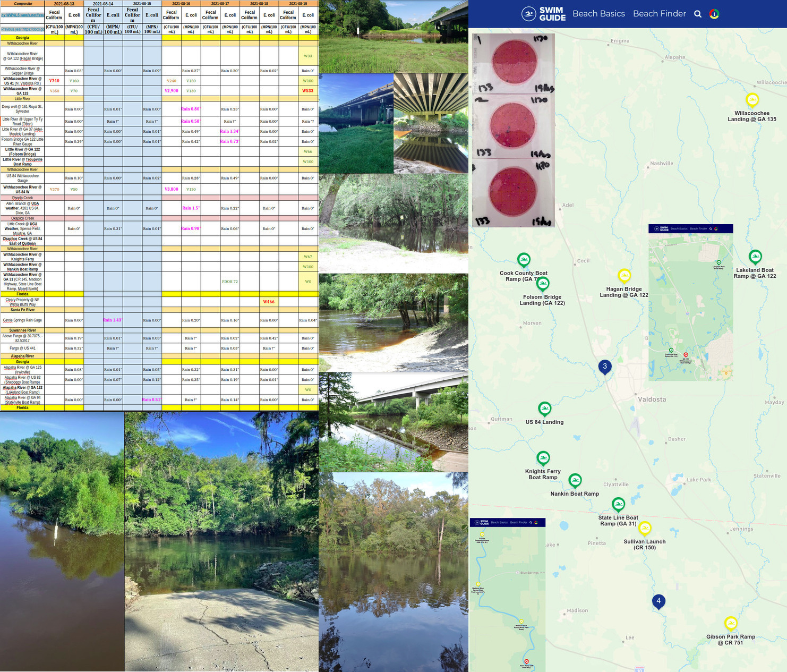Select 'Fargo @ US 441' row label
Screen dimensions: 787x672
click(22, 348)
